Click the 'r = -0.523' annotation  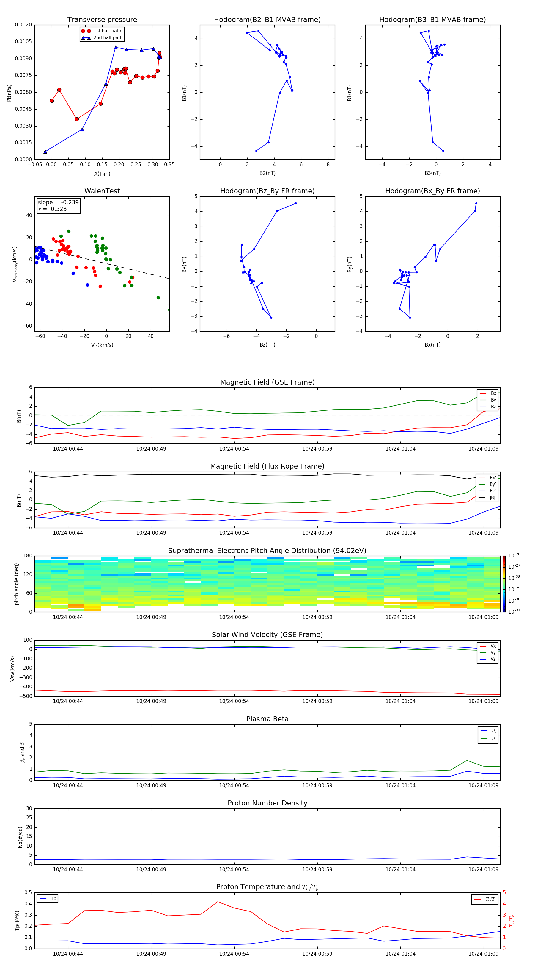pyautogui.click(x=53, y=209)
